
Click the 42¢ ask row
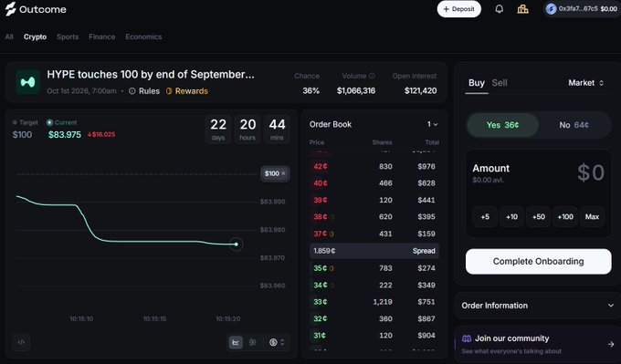point(374,167)
